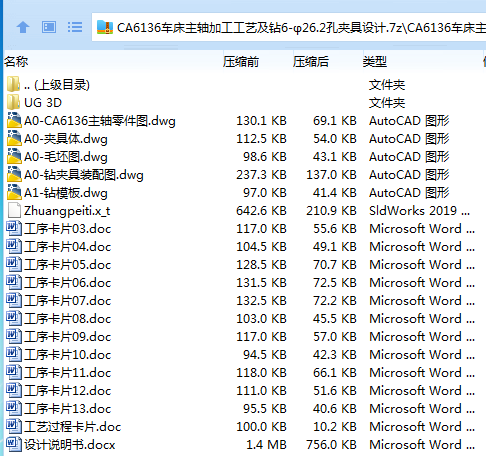
Task: Select the 工序卡片11.doc Word icon
Action: tap(14, 372)
